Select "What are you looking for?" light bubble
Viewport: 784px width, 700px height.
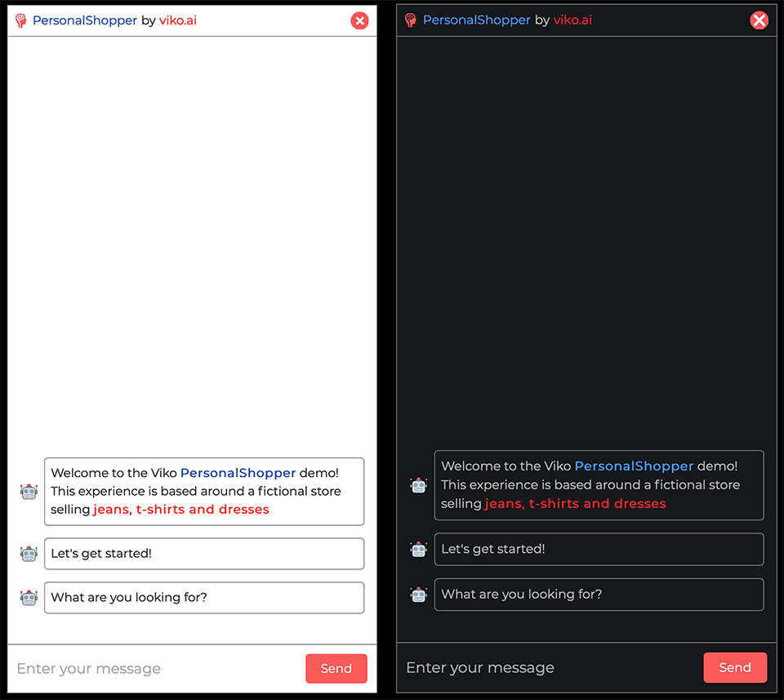204,598
